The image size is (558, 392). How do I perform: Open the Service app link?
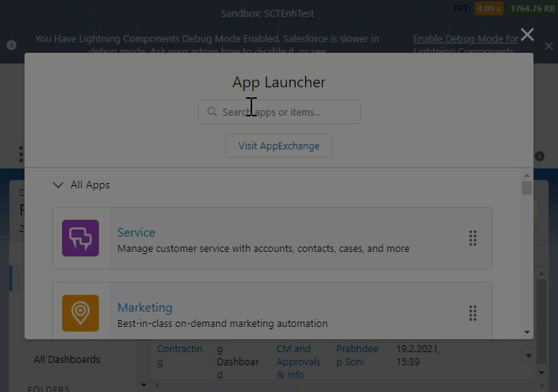(x=136, y=232)
